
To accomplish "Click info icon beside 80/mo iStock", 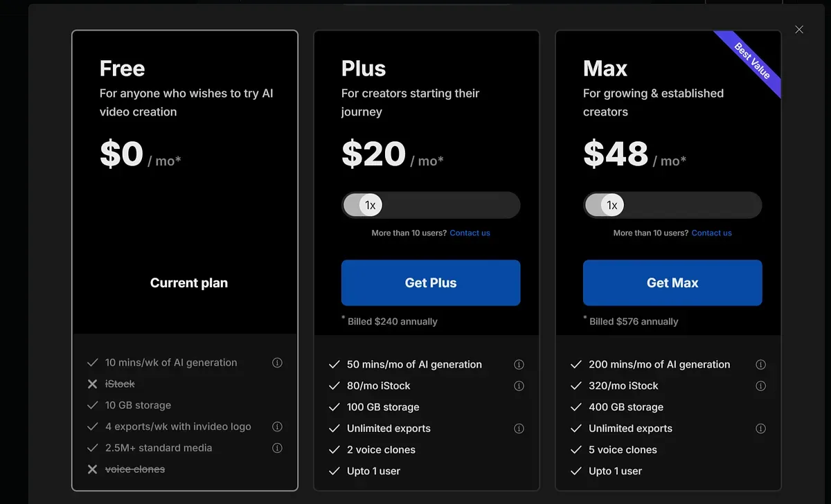I will coord(519,386).
